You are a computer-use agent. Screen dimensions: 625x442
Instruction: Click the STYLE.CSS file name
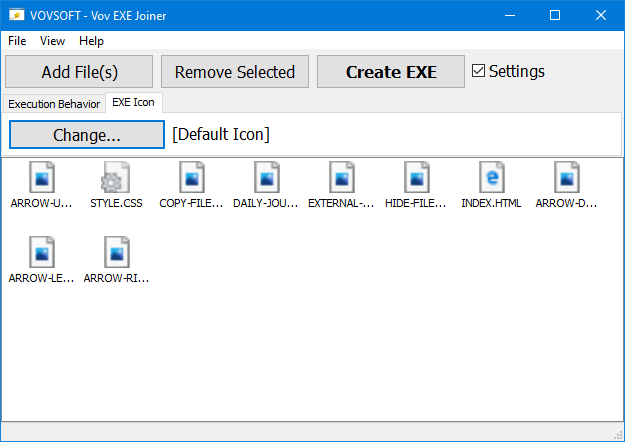[x=116, y=203]
